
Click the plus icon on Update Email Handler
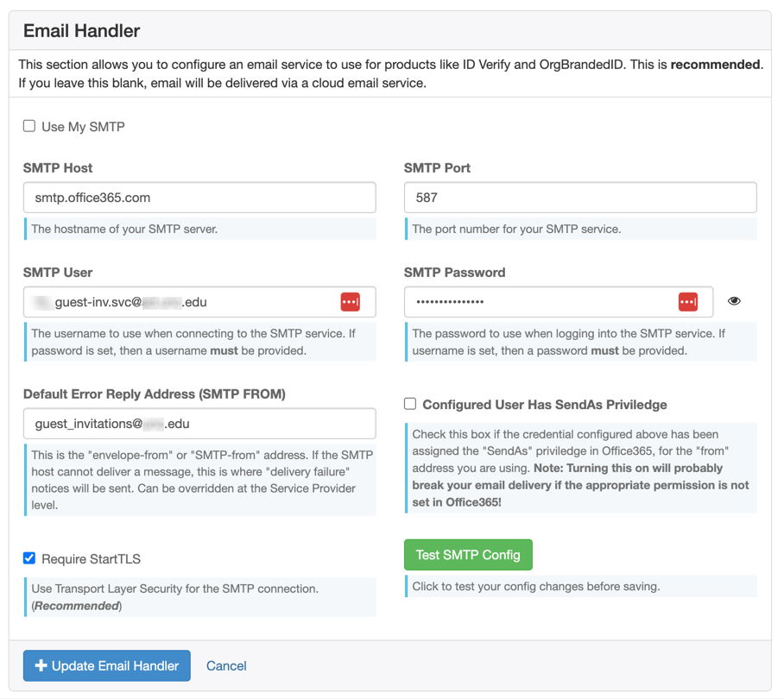41,666
